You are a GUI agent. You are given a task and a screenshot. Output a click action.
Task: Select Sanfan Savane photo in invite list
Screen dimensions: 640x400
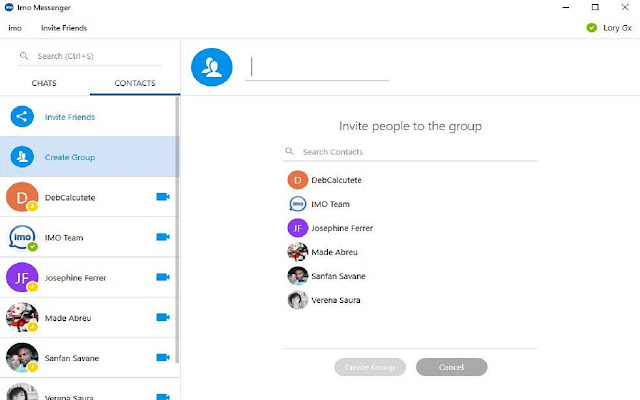[x=298, y=276]
